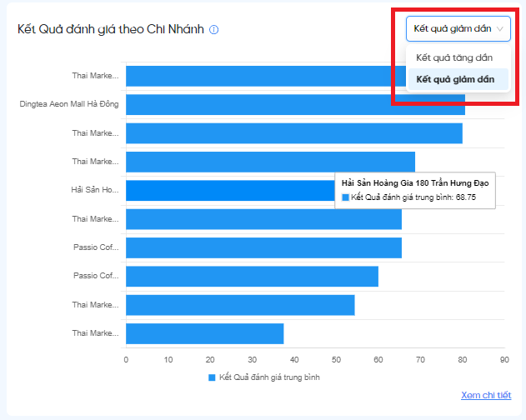526x420 pixels.
Task: Click the topmost Thai Marke... bar
Action: (x=266, y=76)
